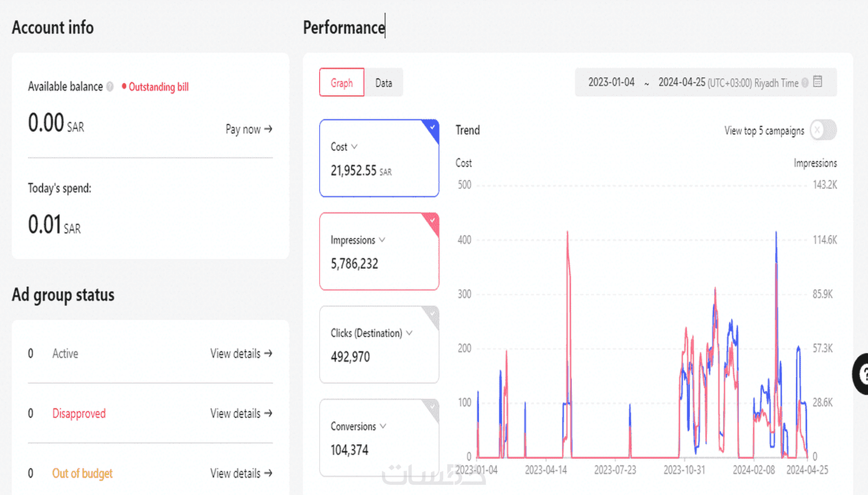The height and width of the screenshot is (495, 868).
Task: Click the arrow icon next to Pay now
Action: tap(269, 129)
